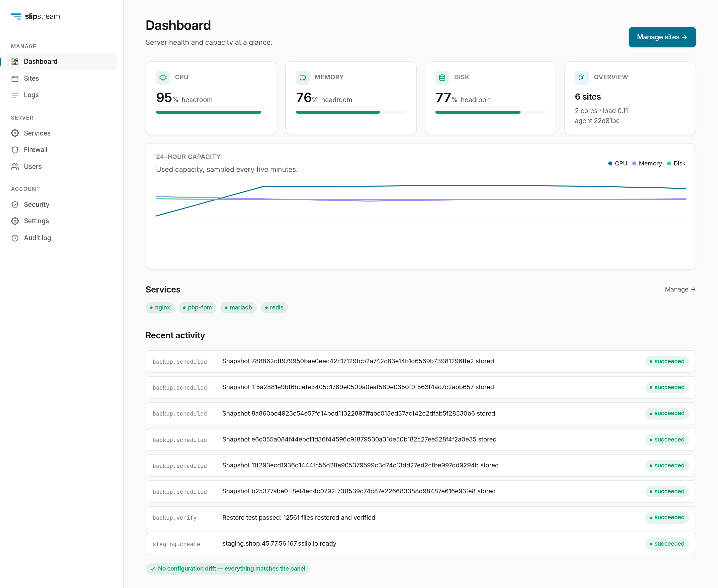Screen dimensions: 718x588
Task: Select the redis service pill
Action: tap(274, 307)
